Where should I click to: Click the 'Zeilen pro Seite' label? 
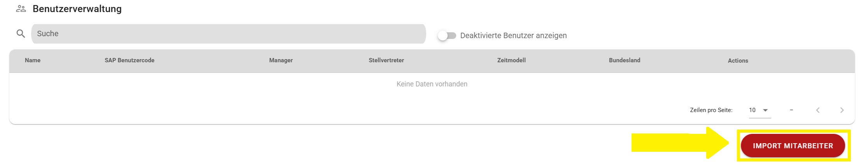coord(711,110)
